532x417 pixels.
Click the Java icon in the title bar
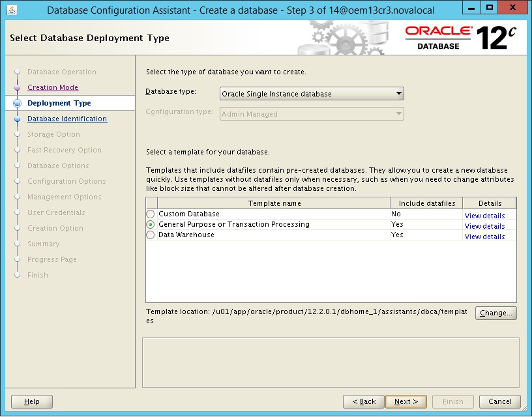(x=12, y=10)
